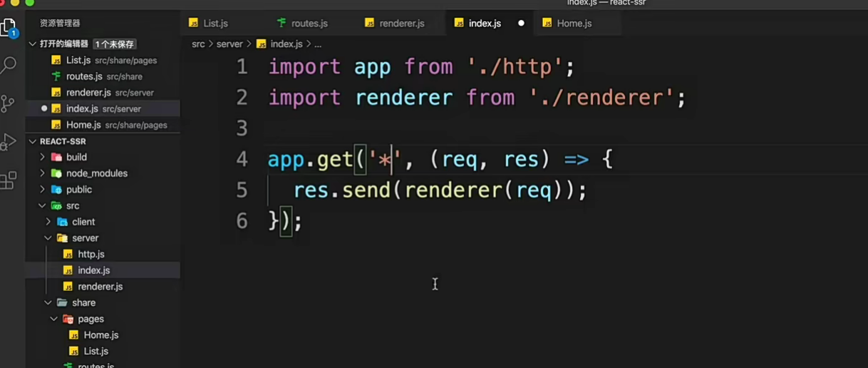Click the unsaved dot on index.js tab
The image size is (868, 368).
pos(521,24)
